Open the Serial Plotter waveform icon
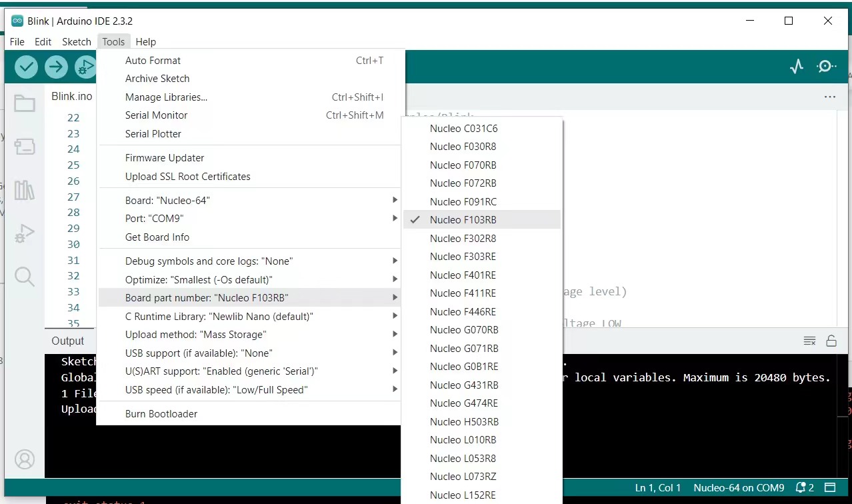 pyautogui.click(x=797, y=67)
